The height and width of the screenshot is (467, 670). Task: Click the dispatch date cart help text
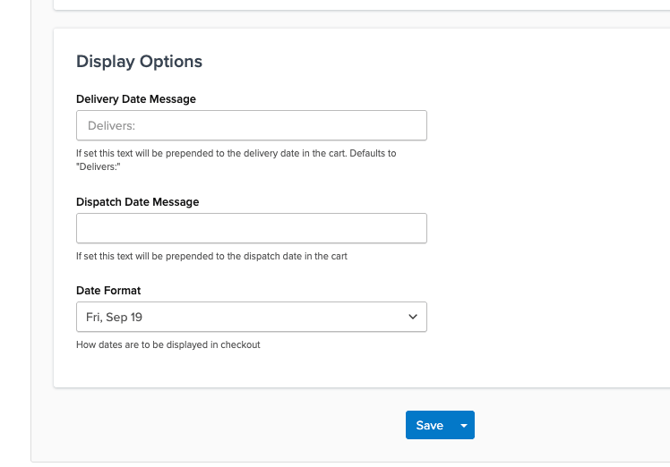click(211, 256)
